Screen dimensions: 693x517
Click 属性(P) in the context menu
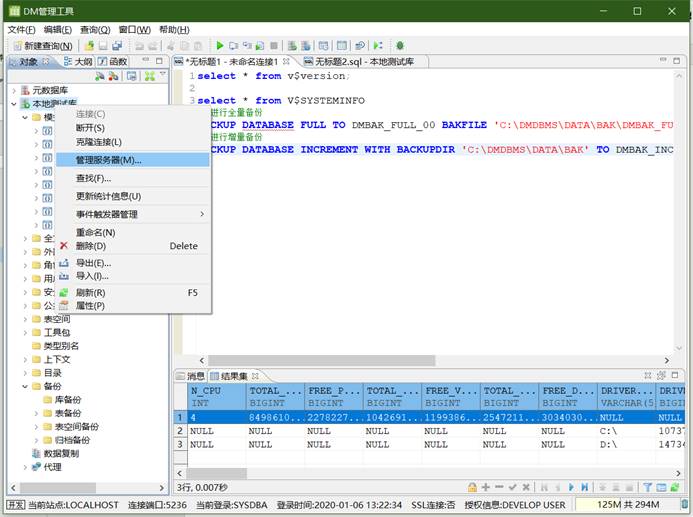[x=91, y=306]
